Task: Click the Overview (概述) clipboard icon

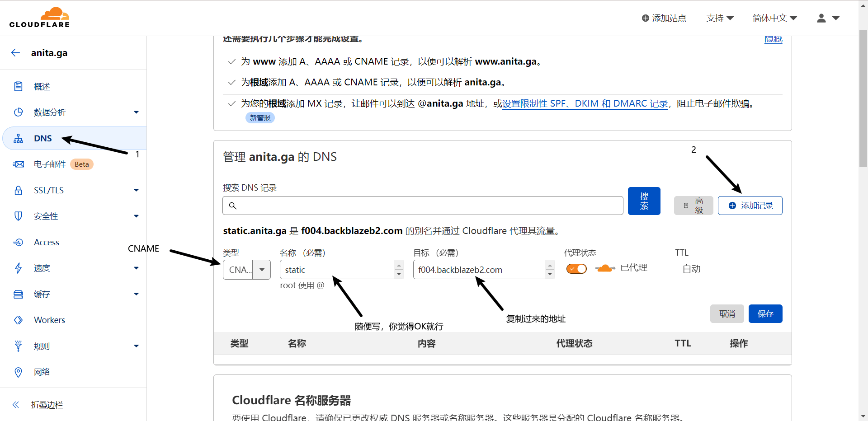Action: pyautogui.click(x=18, y=86)
